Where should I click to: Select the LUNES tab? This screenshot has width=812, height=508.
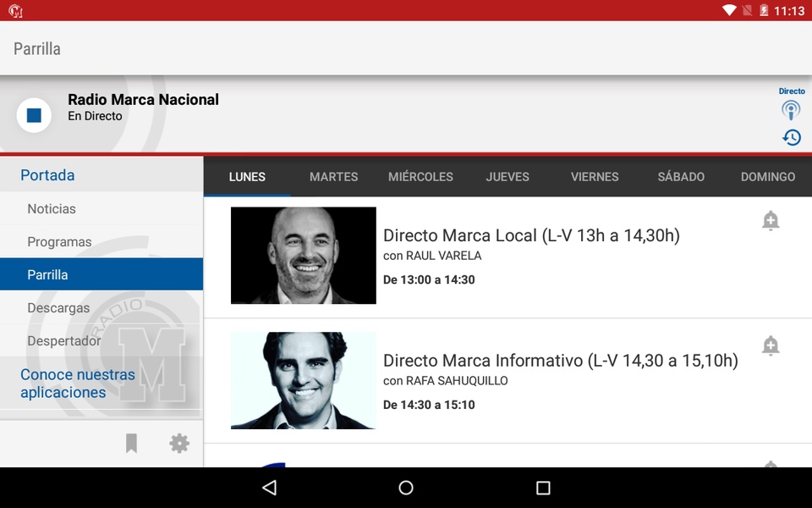click(247, 177)
